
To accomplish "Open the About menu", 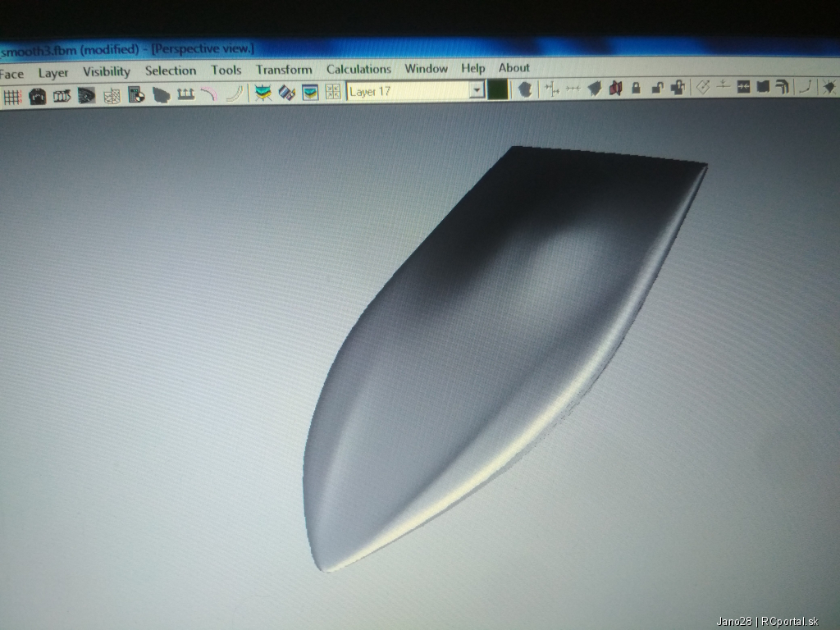I will tap(514, 67).
